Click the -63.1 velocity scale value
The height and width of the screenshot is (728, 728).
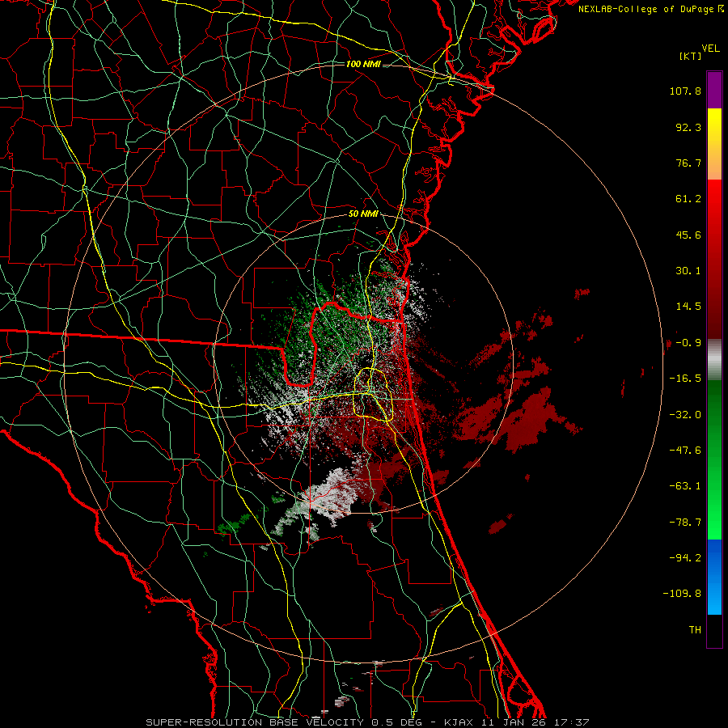coord(685,486)
